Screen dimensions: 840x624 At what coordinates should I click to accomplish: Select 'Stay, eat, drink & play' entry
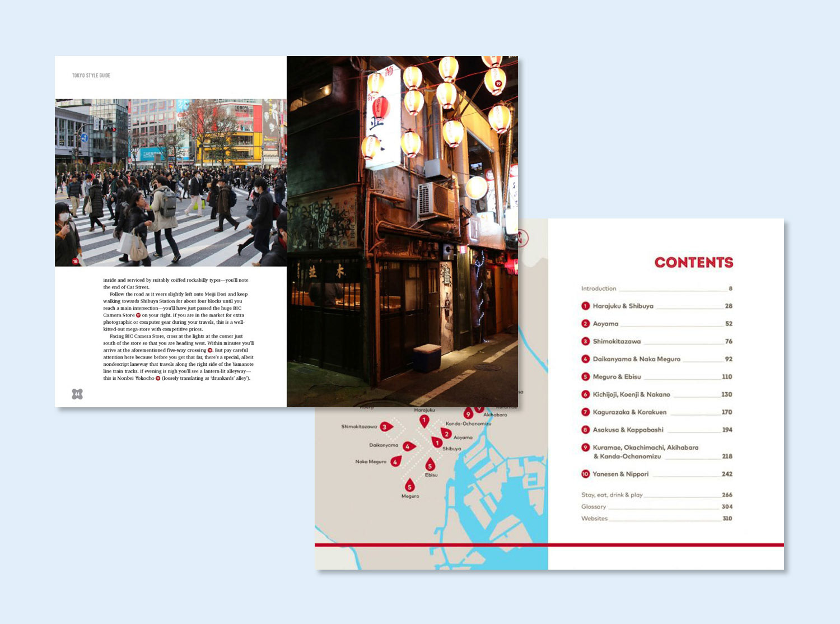[x=657, y=495]
